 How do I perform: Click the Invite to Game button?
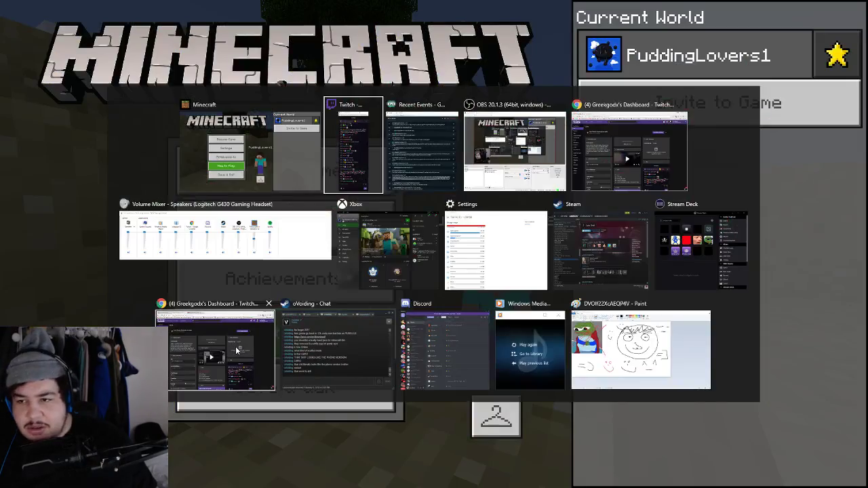tap(719, 103)
